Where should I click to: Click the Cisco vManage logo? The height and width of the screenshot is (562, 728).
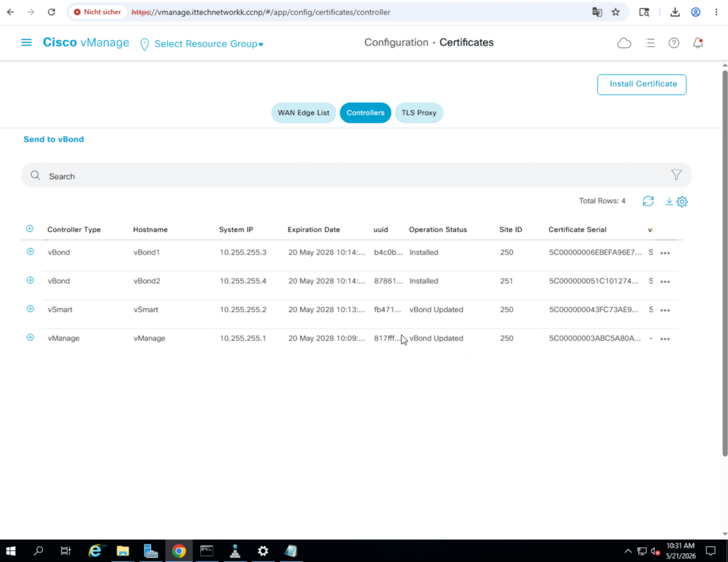point(86,43)
